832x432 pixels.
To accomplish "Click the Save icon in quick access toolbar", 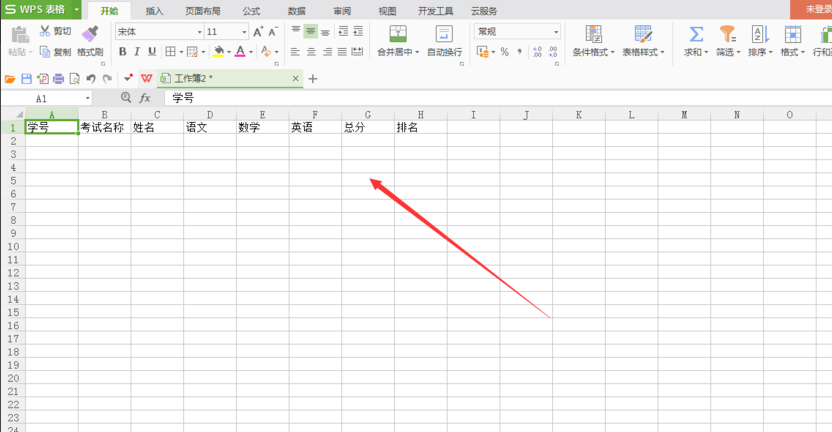I will coord(27,78).
